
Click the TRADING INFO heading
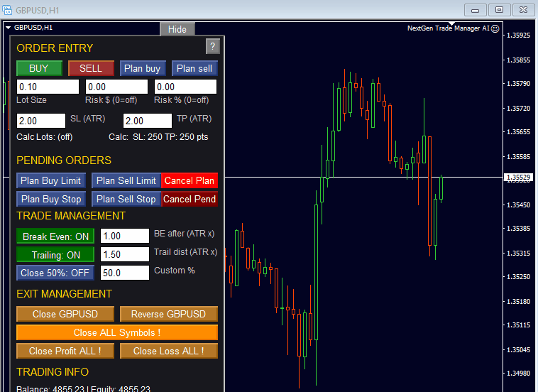tap(53, 371)
